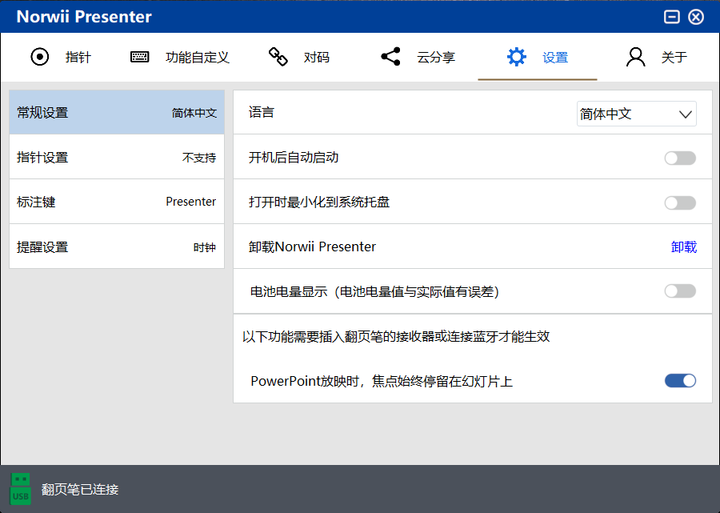Open 指针设置 in the sidebar
The height and width of the screenshot is (513, 720).
117,157
